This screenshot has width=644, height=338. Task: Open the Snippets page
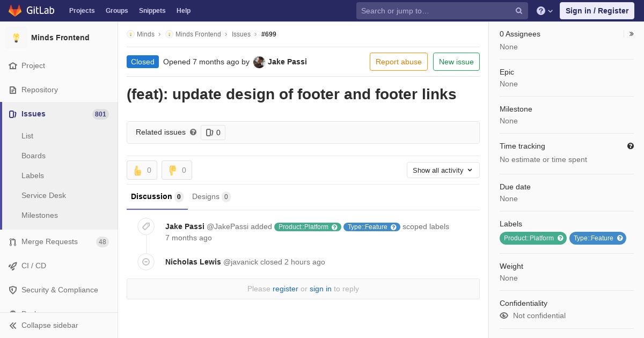[x=152, y=11]
